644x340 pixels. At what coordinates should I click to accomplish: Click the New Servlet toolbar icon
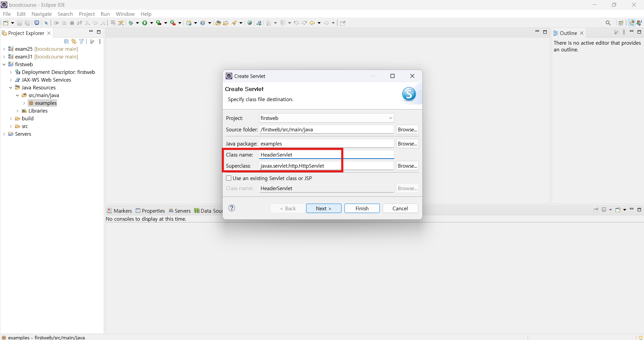tap(203, 23)
